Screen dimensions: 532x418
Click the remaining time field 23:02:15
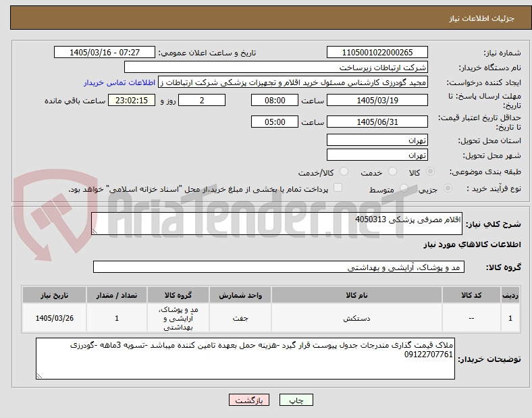[132, 100]
